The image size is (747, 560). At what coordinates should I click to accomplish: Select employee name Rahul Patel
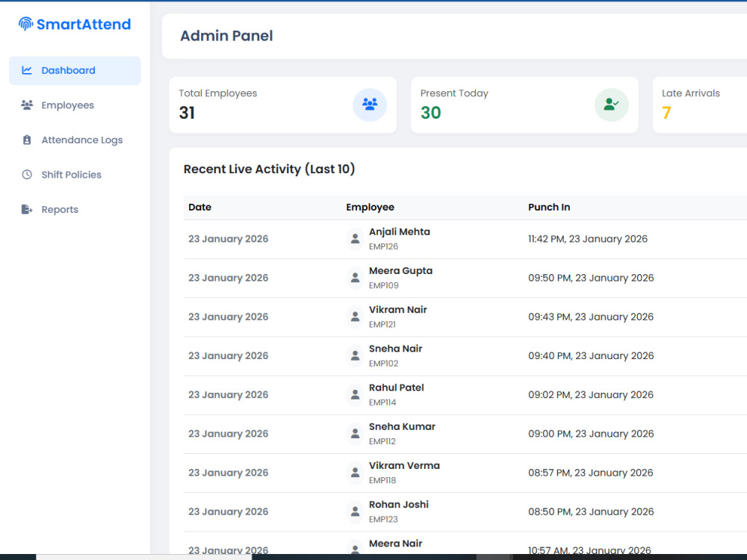coord(397,388)
